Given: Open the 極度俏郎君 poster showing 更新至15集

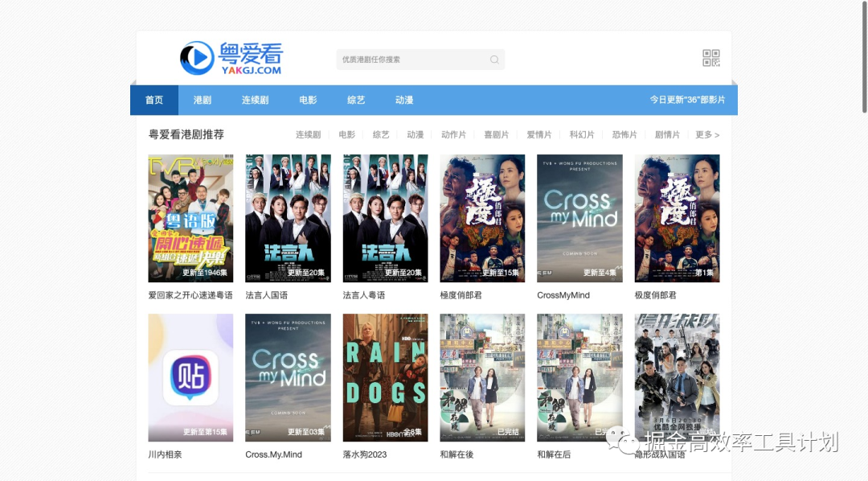Looking at the screenshot, I should click(x=483, y=218).
